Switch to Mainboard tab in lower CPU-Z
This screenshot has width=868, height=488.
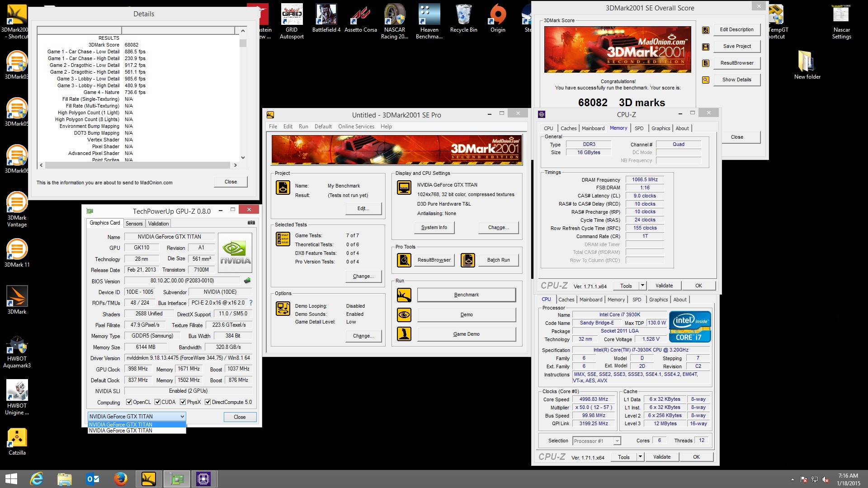pyautogui.click(x=591, y=300)
